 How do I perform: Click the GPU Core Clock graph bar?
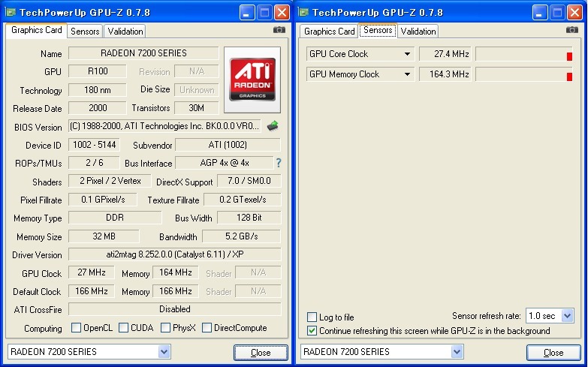524,54
